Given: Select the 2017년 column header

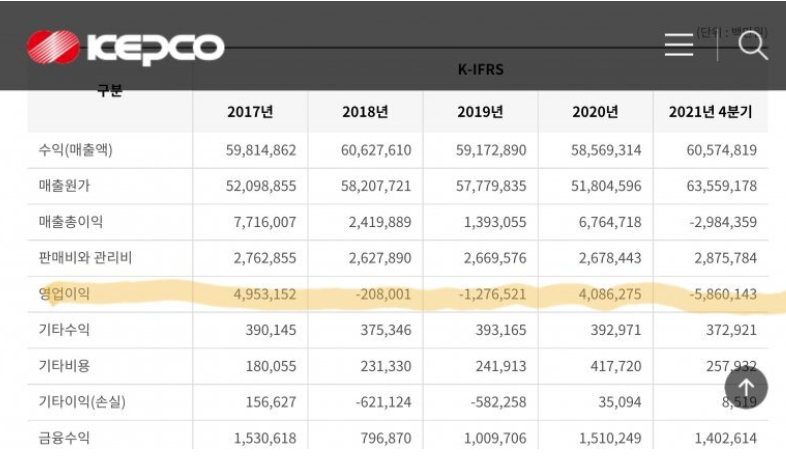Looking at the screenshot, I should pos(250,112).
